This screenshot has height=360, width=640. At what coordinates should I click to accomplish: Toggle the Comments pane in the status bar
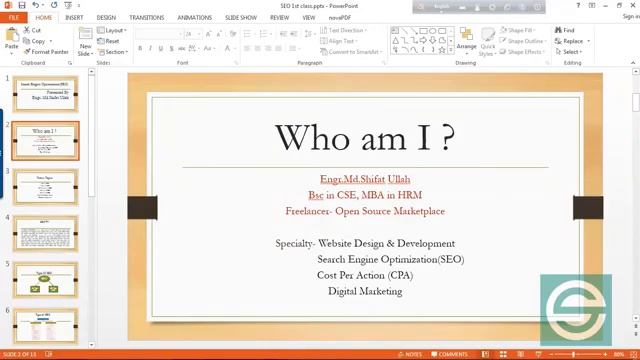click(449, 354)
